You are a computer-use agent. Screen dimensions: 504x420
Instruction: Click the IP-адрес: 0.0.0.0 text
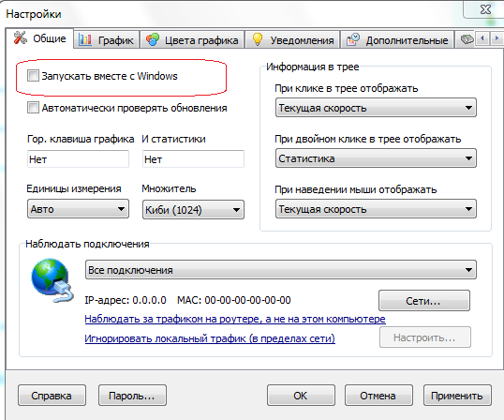tap(126, 300)
